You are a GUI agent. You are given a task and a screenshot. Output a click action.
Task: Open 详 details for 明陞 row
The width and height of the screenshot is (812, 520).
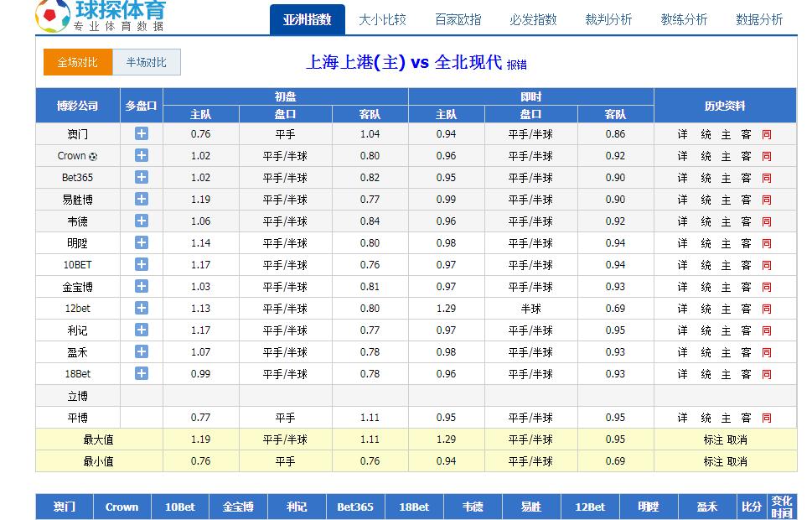[683, 243]
